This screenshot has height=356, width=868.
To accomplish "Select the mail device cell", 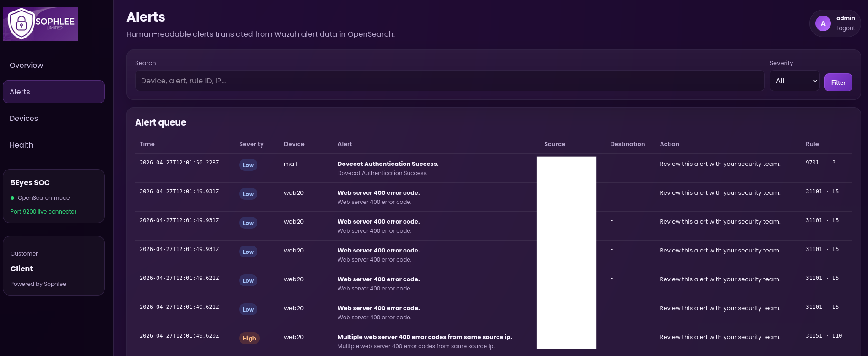I will pos(290,164).
